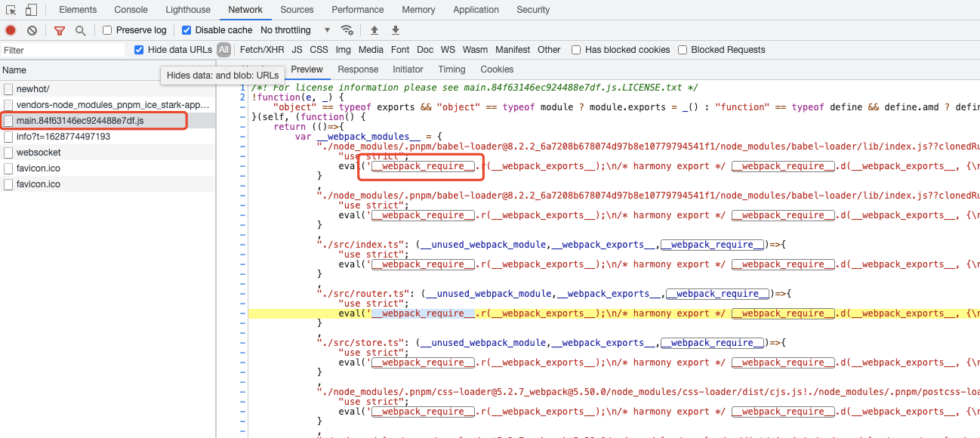The height and width of the screenshot is (438, 980).
Task: Switch to the Console panel
Action: [131, 10]
